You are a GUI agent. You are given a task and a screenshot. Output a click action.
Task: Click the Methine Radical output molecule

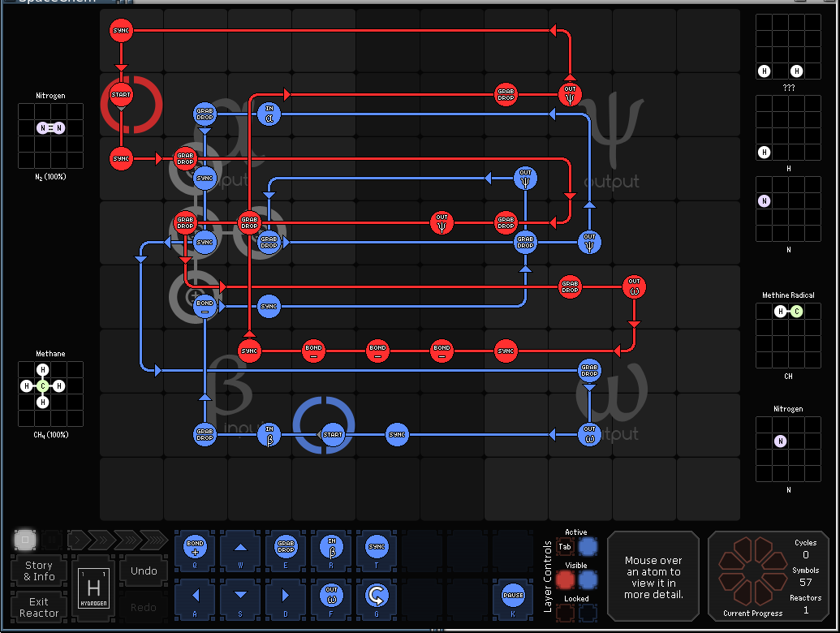789,312
